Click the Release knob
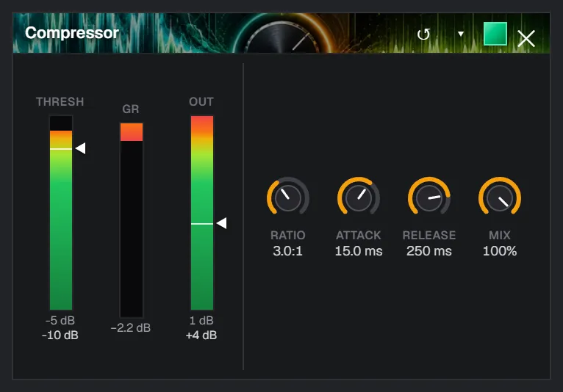 click(429, 197)
